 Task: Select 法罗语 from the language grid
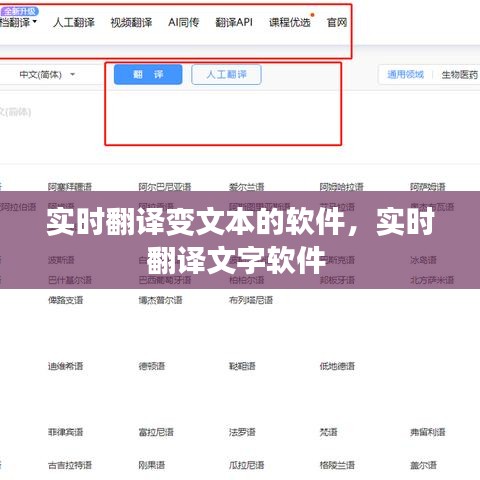pos(242,432)
